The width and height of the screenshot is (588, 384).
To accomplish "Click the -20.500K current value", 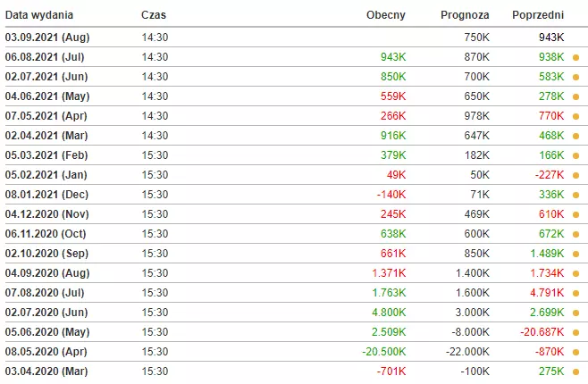I will (384, 352).
